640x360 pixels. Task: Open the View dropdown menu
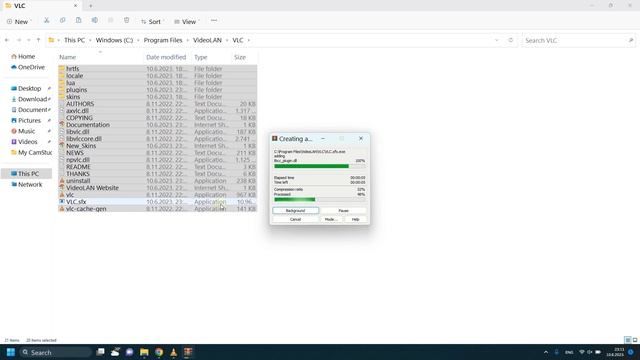tap(186, 22)
